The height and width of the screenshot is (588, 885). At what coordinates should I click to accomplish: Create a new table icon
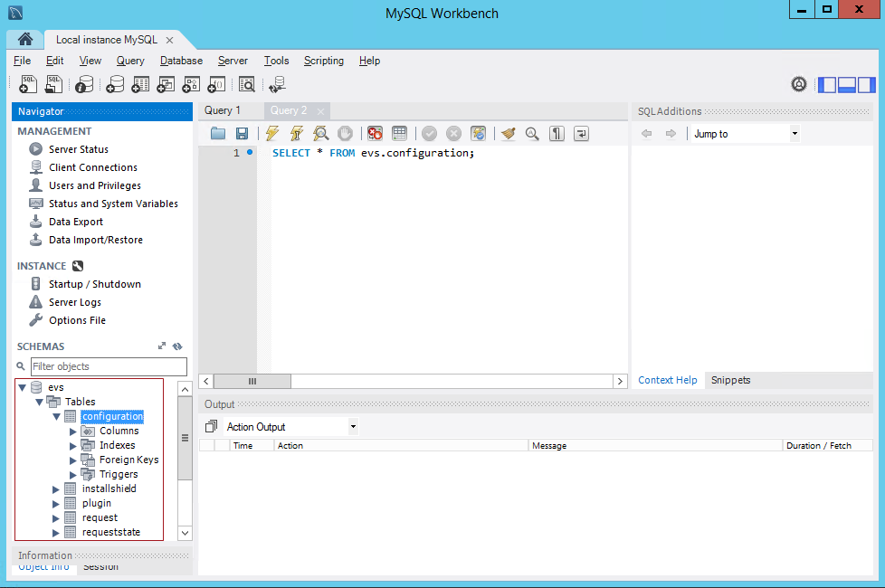140,84
